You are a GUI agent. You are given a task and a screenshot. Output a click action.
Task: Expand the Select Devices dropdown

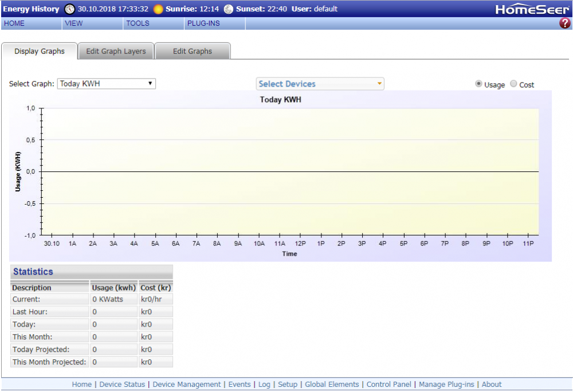[320, 84]
